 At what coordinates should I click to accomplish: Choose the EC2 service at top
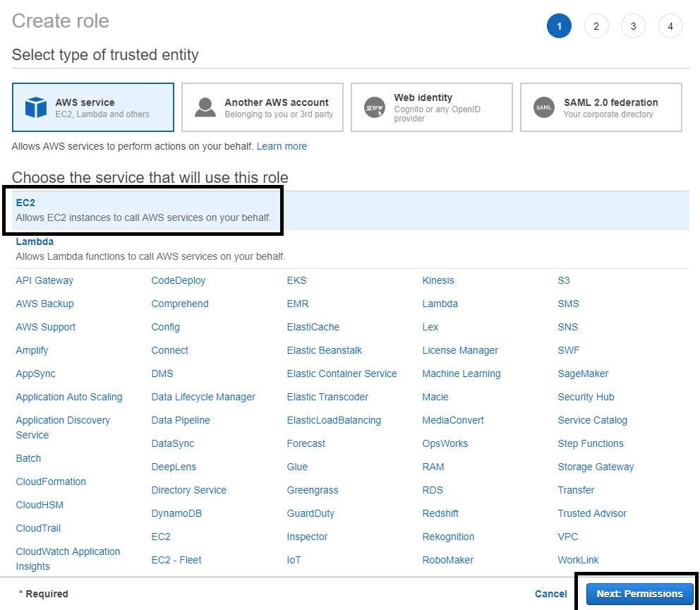(351, 210)
